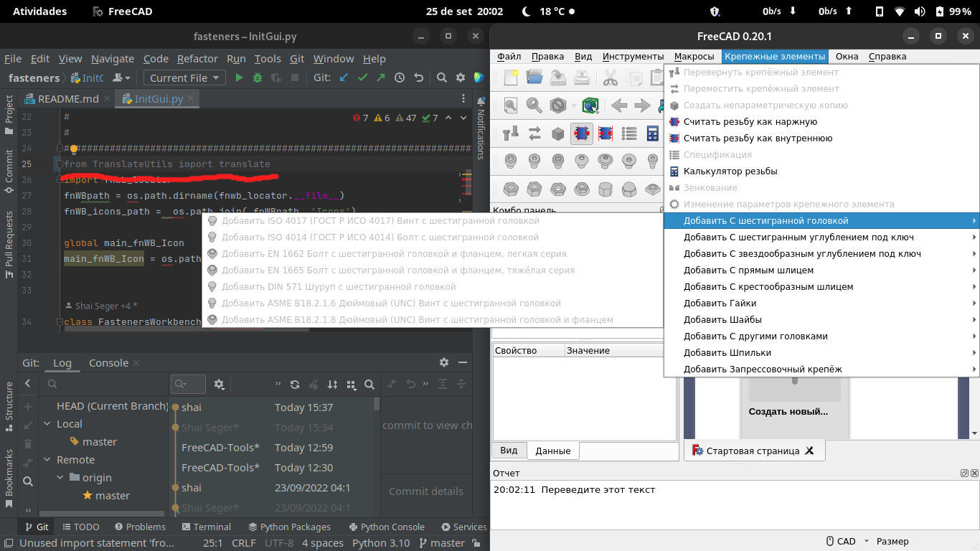This screenshot has height=551, width=980.
Task: Toggle Считать резьбу как наружную
Action: (753, 121)
